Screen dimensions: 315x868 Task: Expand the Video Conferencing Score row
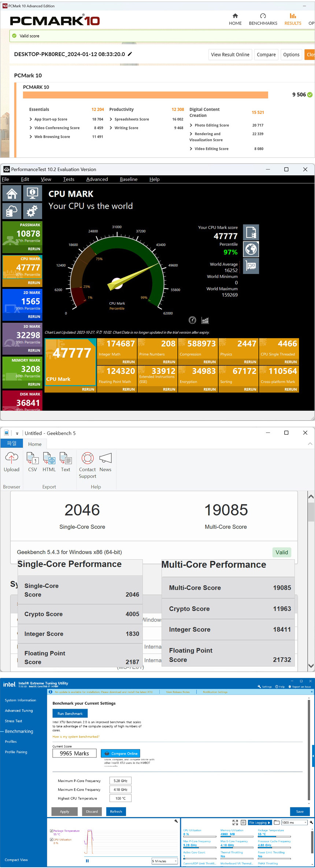(31, 128)
